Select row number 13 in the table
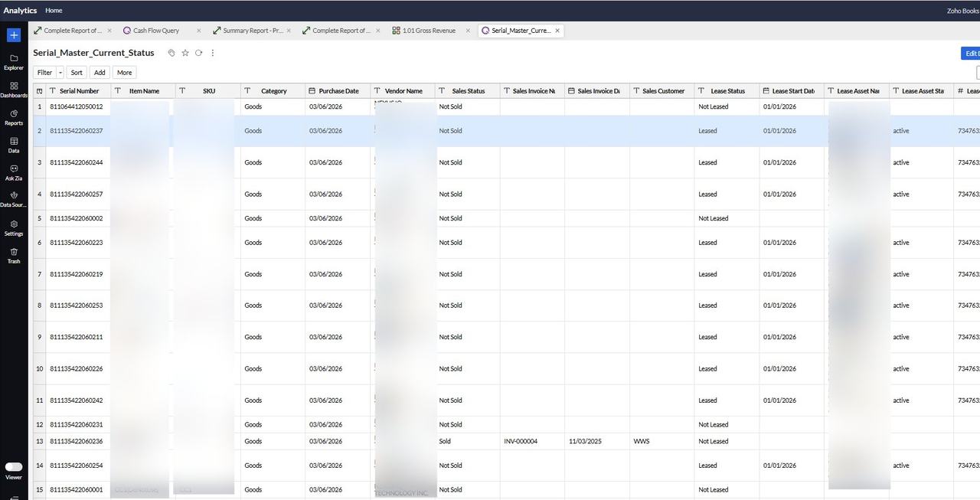 (40, 441)
